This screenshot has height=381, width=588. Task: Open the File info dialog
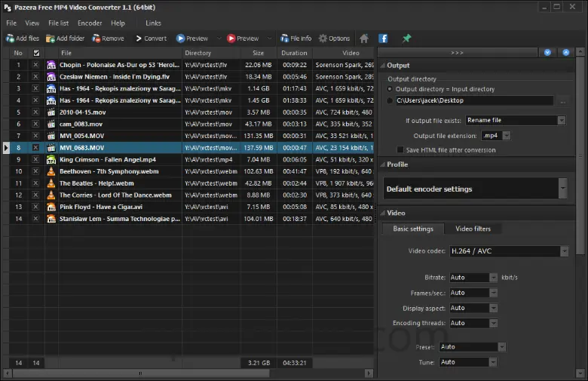[x=296, y=38]
